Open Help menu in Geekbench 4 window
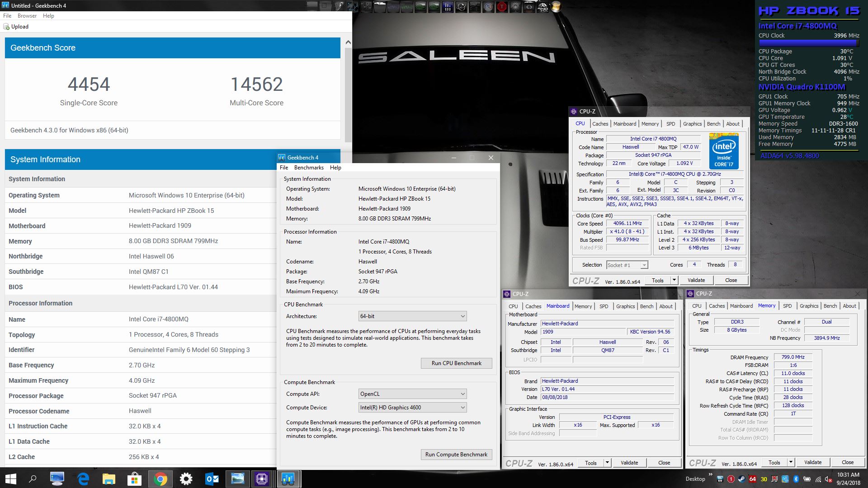 pos(335,168)
